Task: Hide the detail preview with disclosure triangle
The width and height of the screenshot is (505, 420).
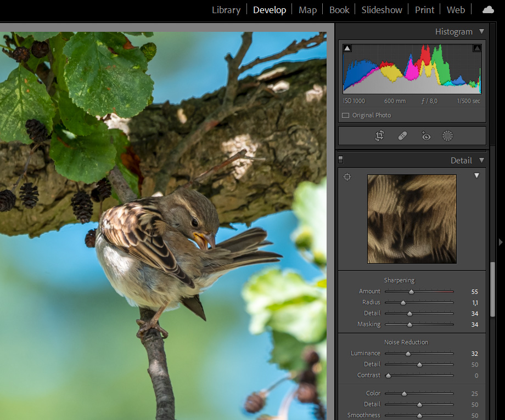Action: pyautogui.click(x=476, y=176)
